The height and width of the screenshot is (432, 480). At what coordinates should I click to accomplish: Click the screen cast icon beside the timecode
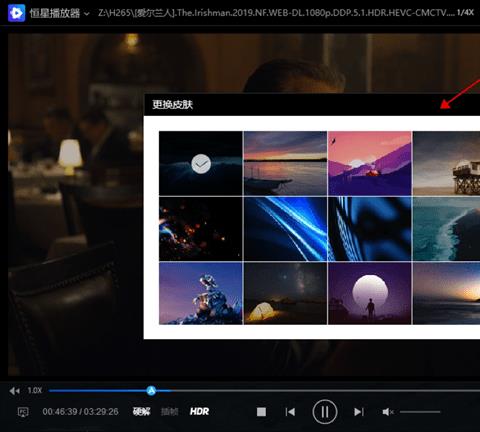(23, 412)
